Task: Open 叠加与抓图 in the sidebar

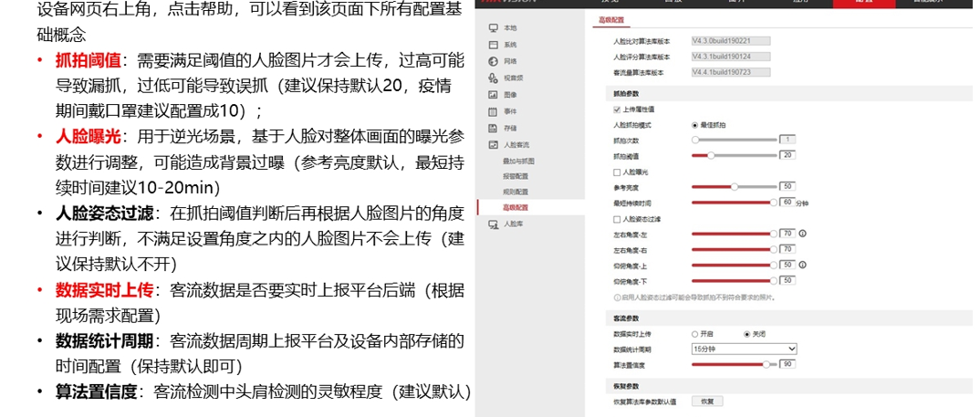Action: tap(519, 161)
